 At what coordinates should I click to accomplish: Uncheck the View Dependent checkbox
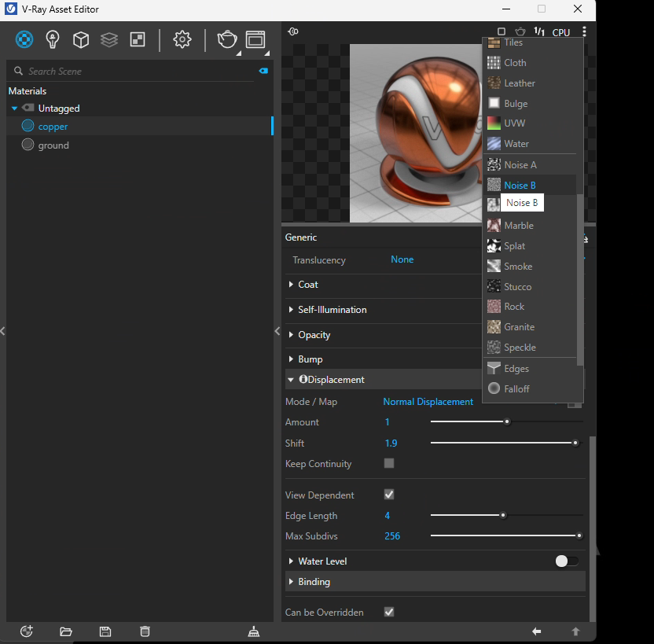tap(389, 495)
